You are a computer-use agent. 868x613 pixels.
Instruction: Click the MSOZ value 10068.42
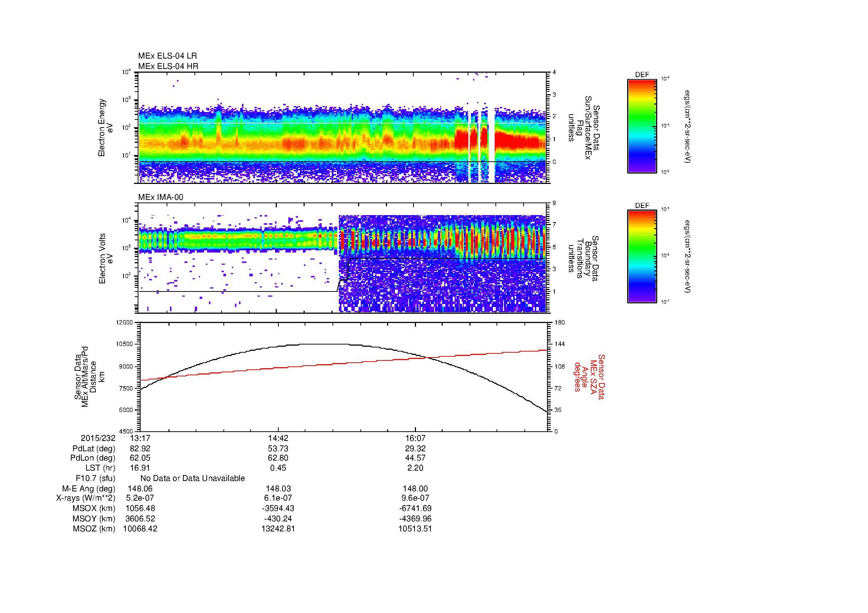click(140, 529)
